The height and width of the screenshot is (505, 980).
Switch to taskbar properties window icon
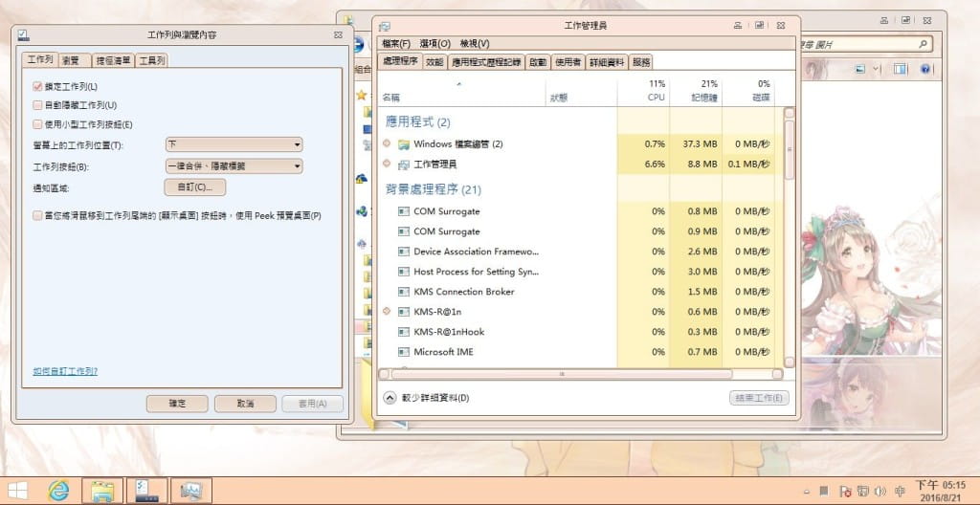(147, 491)
